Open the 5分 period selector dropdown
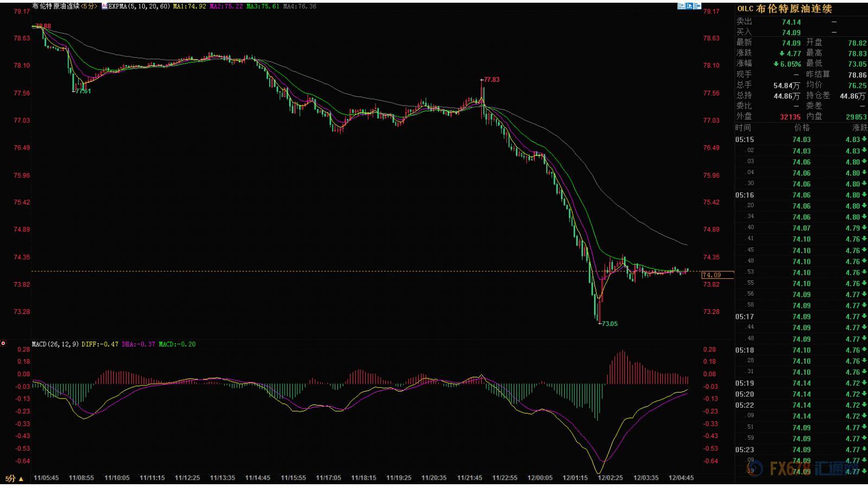Screen dimensions: 868x488 point(15,479)
